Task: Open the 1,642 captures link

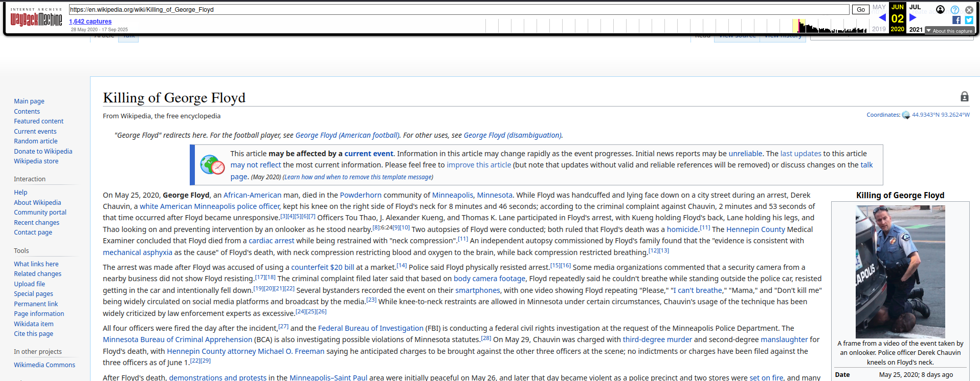Action: 90,22
